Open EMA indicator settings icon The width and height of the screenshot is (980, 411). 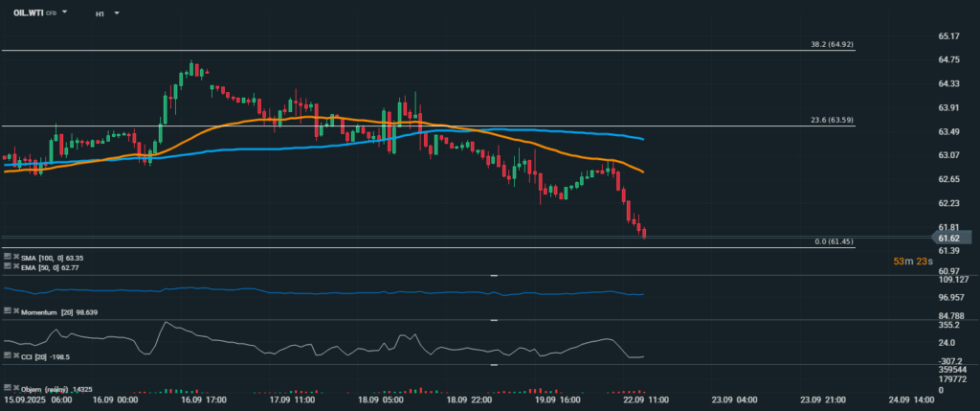tap(6, 266)
